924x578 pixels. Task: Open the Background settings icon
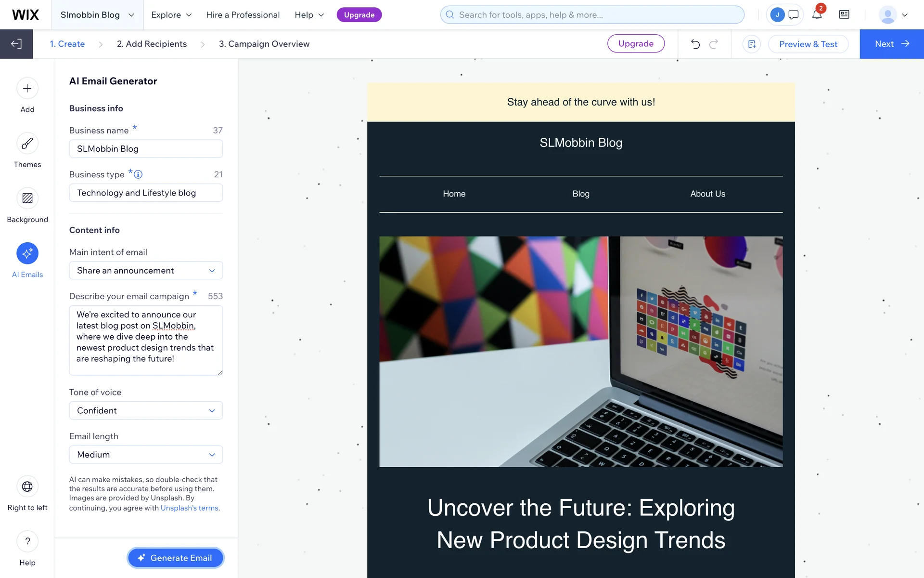(27, 198)
